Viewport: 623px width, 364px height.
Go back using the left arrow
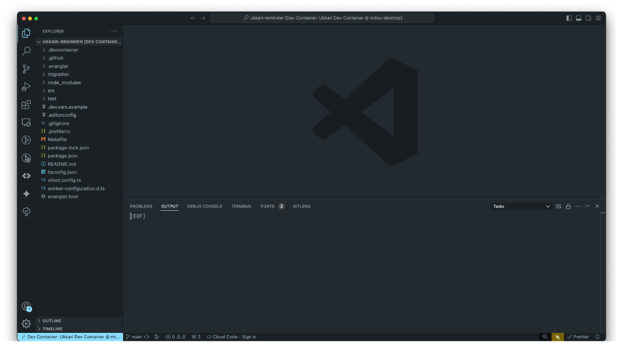(x=193, y=18)
